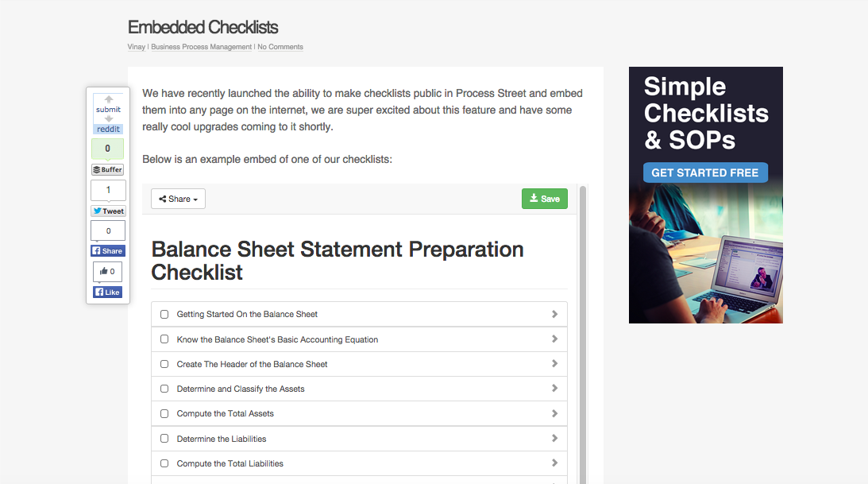Open the 'No Comments' link
868x484 pixels.
(280, 47)
